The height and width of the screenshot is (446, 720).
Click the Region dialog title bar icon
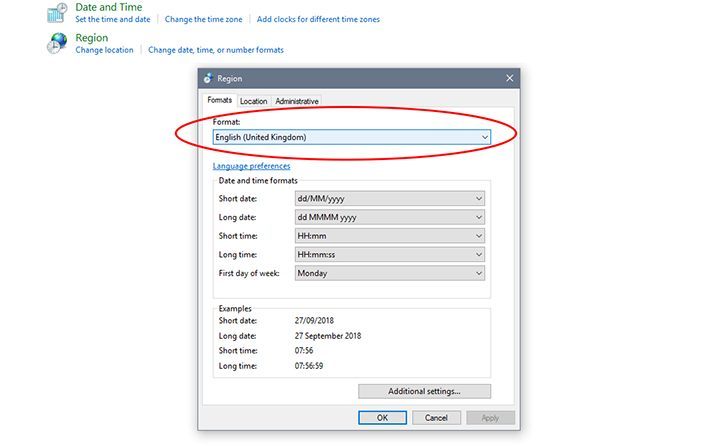click(208, 78)
